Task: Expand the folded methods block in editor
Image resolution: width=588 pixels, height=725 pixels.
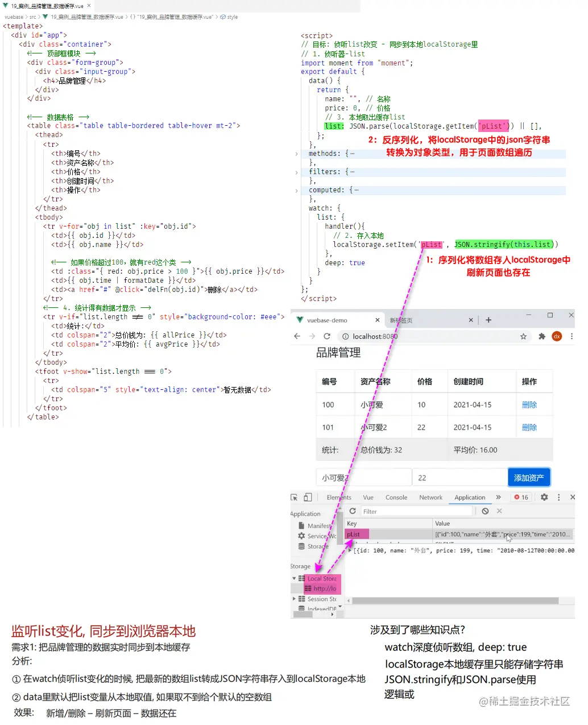Action: click(296, 154)
